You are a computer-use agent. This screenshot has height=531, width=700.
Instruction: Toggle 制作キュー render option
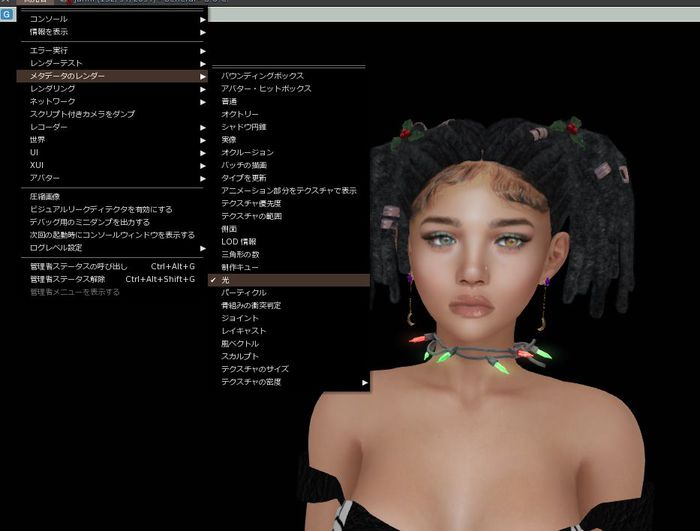pyautogui.click(x=289, y=267)
